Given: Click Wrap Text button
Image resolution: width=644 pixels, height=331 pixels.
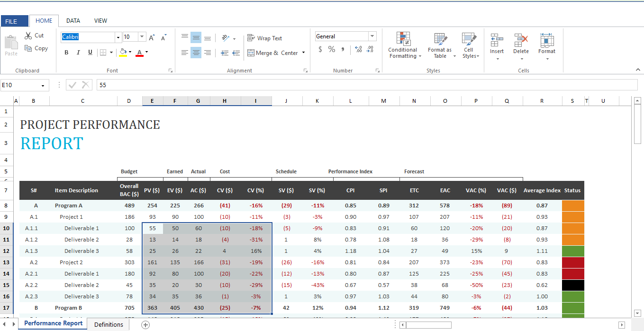Looking at the screenshot, I should (264, 38).
